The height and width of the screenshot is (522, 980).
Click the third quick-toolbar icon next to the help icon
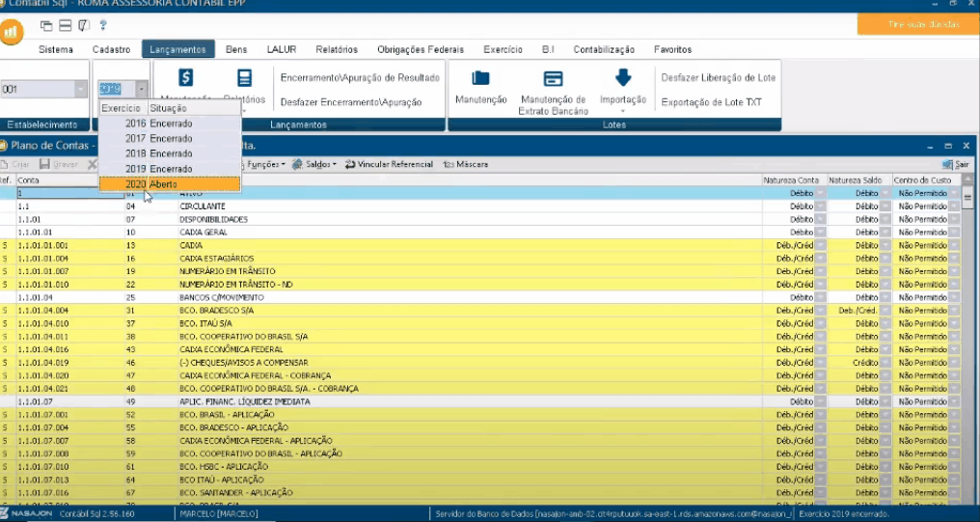[x=84, y=26]
